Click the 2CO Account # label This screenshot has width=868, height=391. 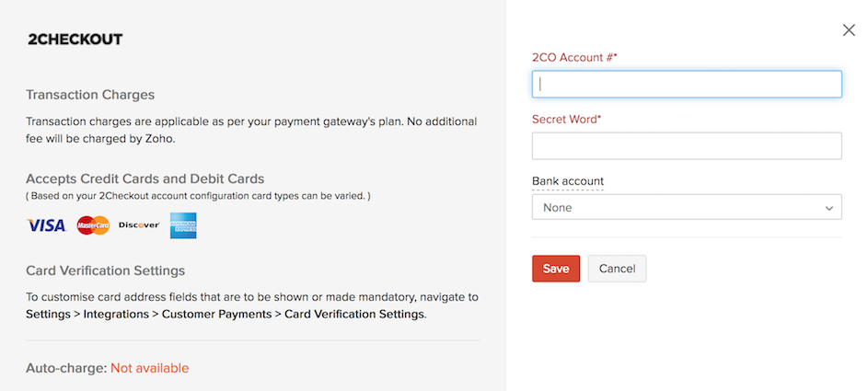[574, 57]
